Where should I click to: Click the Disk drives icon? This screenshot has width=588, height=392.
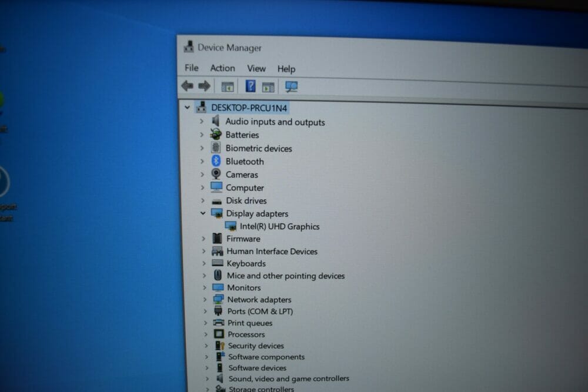click(217, 201)
